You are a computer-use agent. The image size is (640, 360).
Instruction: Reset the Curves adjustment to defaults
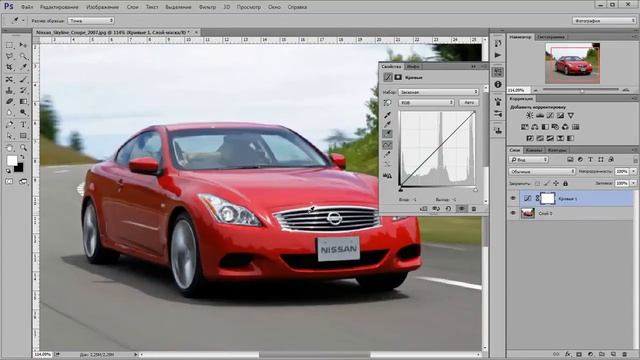[449, 209]
